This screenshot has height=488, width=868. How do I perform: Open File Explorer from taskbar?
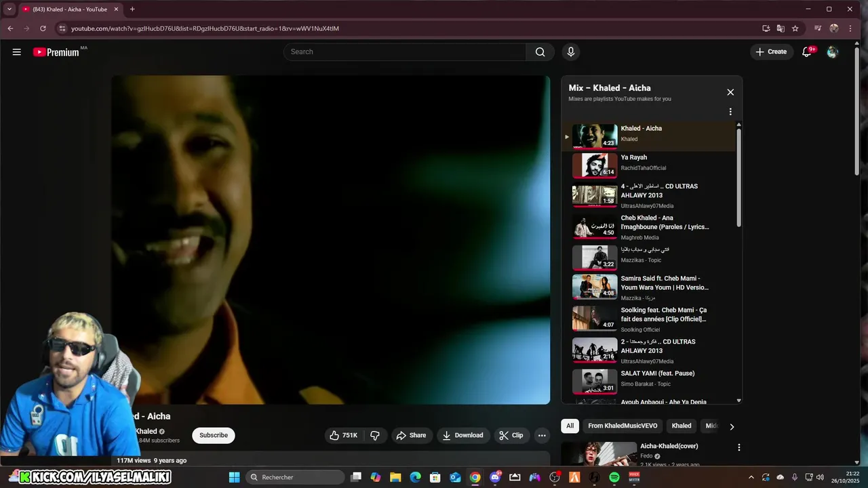pyautogui.click(x=395, y=477)
